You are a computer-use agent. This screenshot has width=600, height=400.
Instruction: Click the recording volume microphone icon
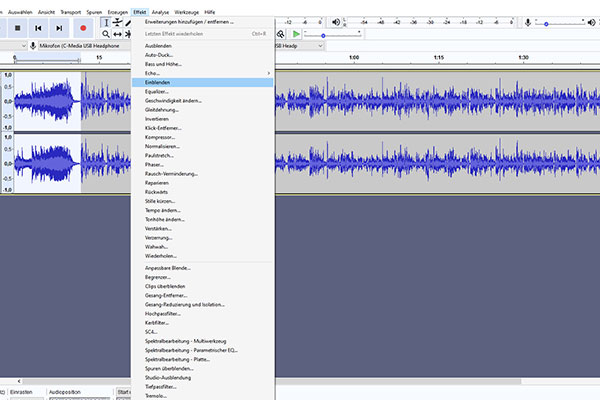pos(528,23)
